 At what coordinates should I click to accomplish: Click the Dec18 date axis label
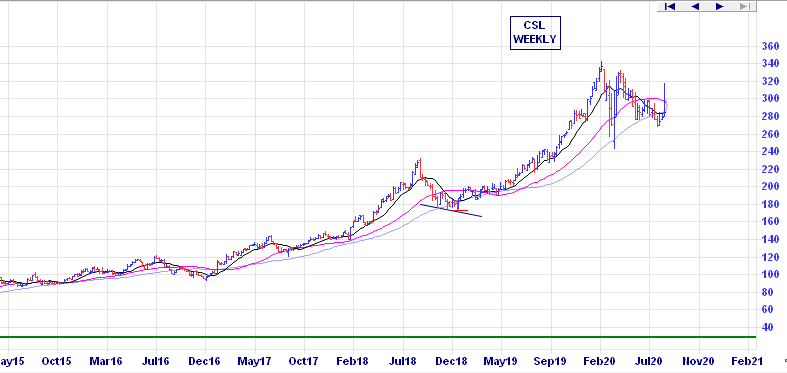pyautogui.click(x=452, y=361)
